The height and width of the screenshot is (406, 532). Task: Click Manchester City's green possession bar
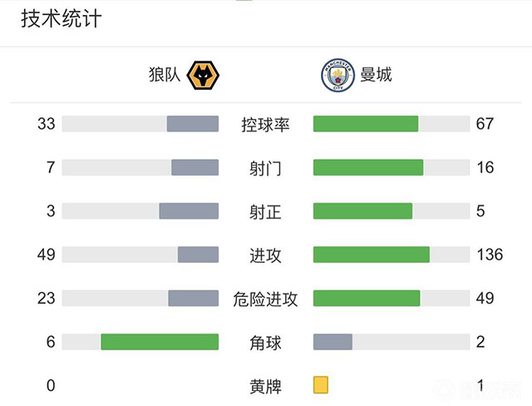tap(366, 124)
